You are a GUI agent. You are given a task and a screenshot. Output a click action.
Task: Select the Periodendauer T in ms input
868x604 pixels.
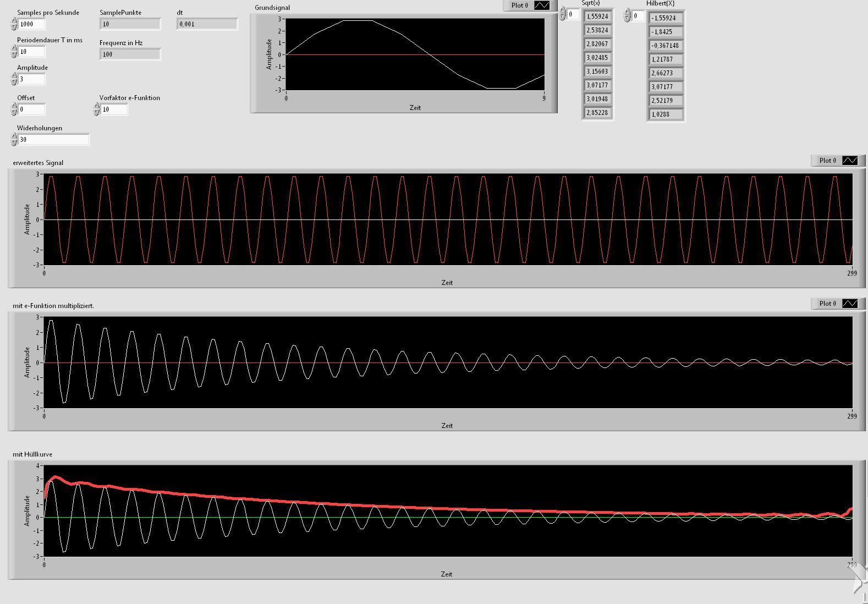click(x=31, y=52)
